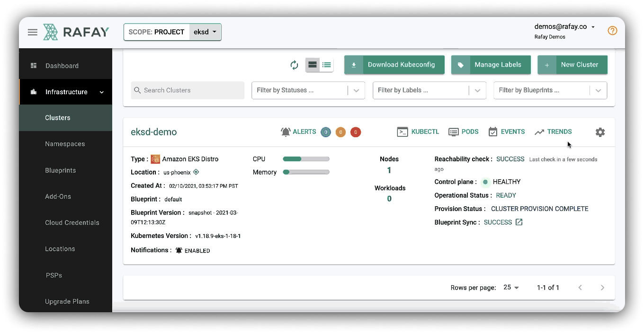Open the cluster settings gear icon
This screenshot has height=333, width=644.
[600, 132]
